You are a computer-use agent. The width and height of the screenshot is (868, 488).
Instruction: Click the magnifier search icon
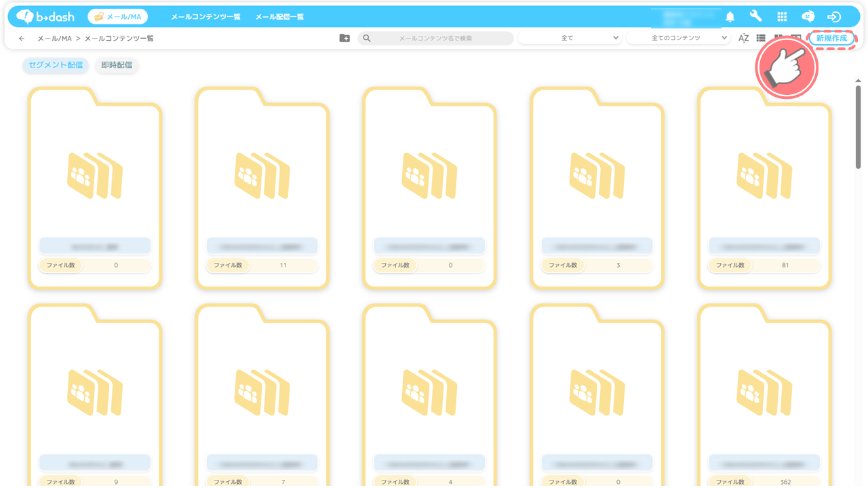[x=367, y=39]
